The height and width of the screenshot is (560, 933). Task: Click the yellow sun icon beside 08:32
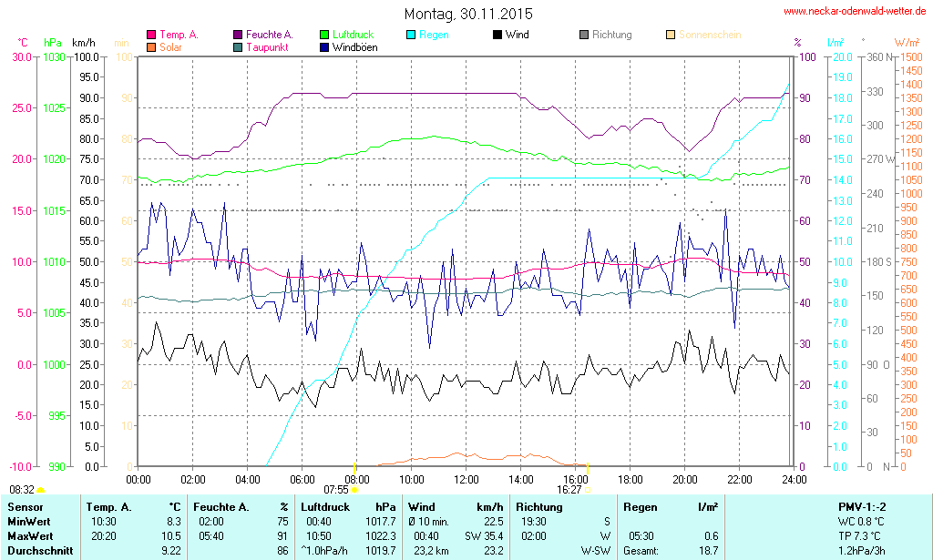click(41, 491)
